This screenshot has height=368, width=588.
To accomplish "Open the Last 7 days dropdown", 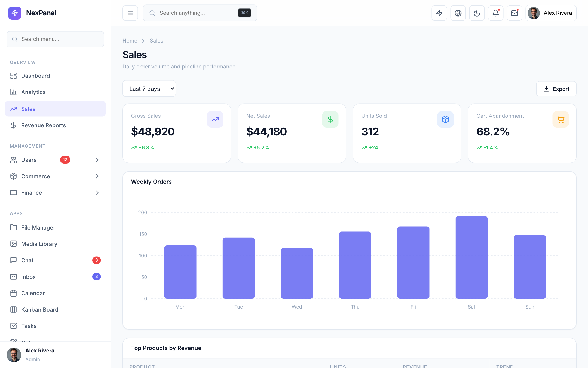I will [x=149, y=89].
